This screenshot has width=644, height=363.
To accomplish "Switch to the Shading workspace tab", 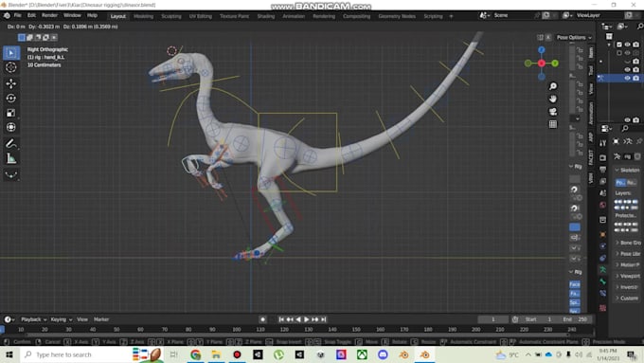I will 266,16.
